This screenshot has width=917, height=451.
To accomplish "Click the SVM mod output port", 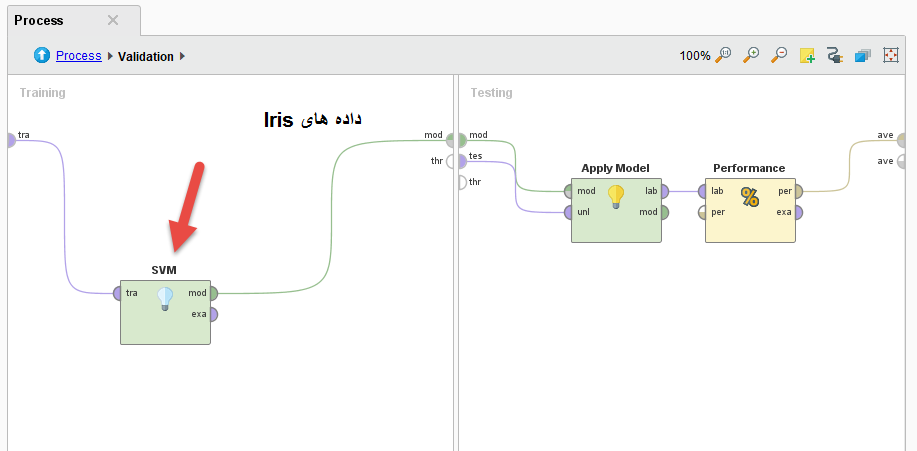I will tap(213, 294).
